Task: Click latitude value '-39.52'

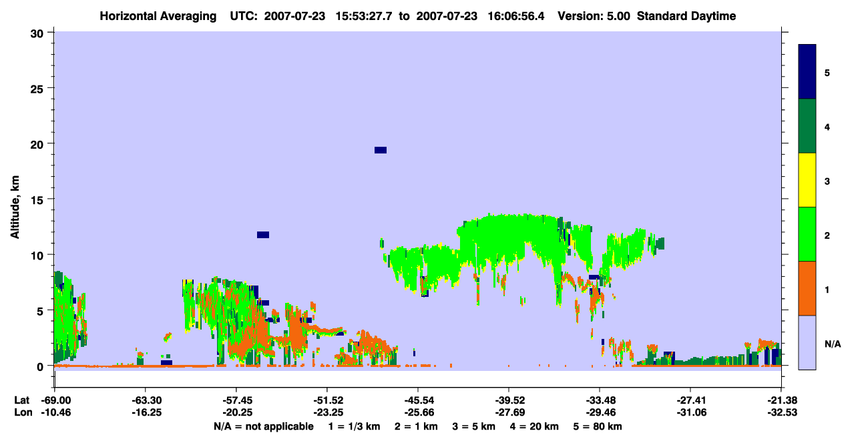Action: 508,400
